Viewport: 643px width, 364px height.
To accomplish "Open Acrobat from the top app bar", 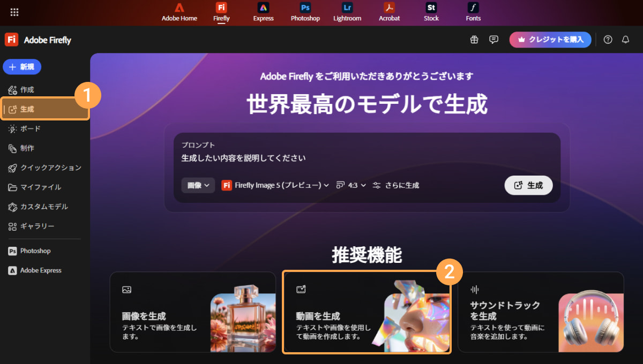I will 389,12.
